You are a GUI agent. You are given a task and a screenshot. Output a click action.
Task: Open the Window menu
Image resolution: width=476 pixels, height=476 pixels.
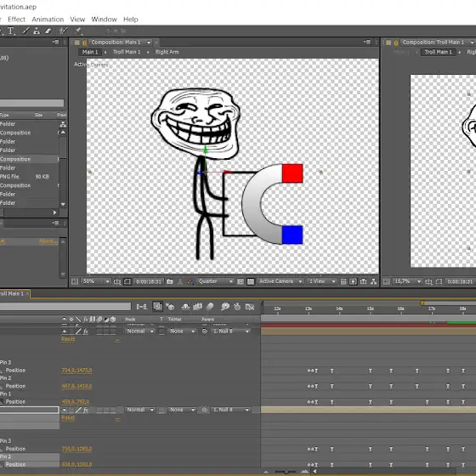pos(104,20)
